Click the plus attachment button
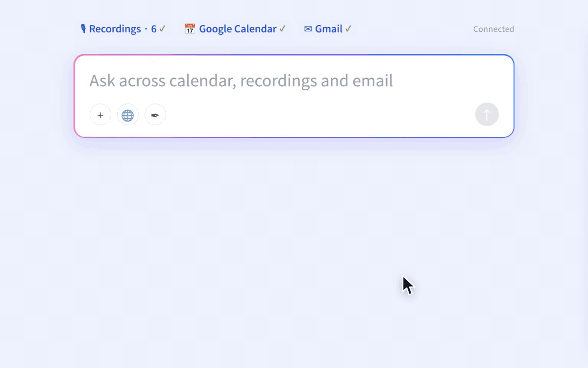The height and width of the screenshot is (368, 588). (100, 115)
